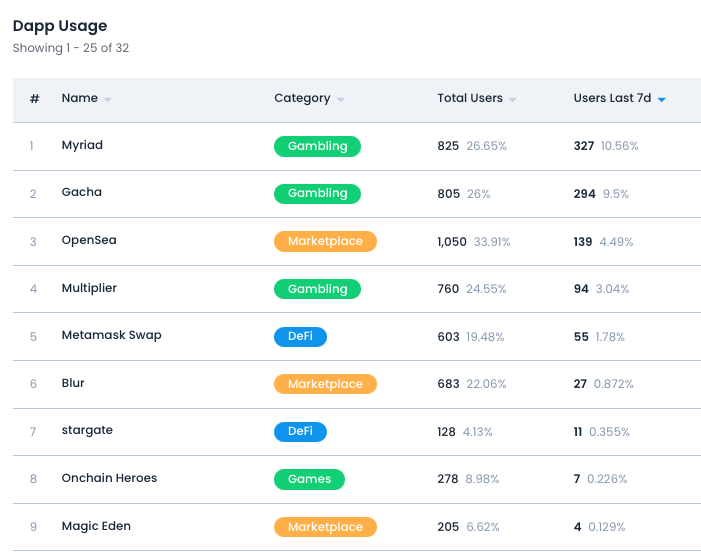Screen dimensions: 701x552
Task: Select the 0.872% weekly share for Blur
Action: pyautogui.click(x=613, y=384)
